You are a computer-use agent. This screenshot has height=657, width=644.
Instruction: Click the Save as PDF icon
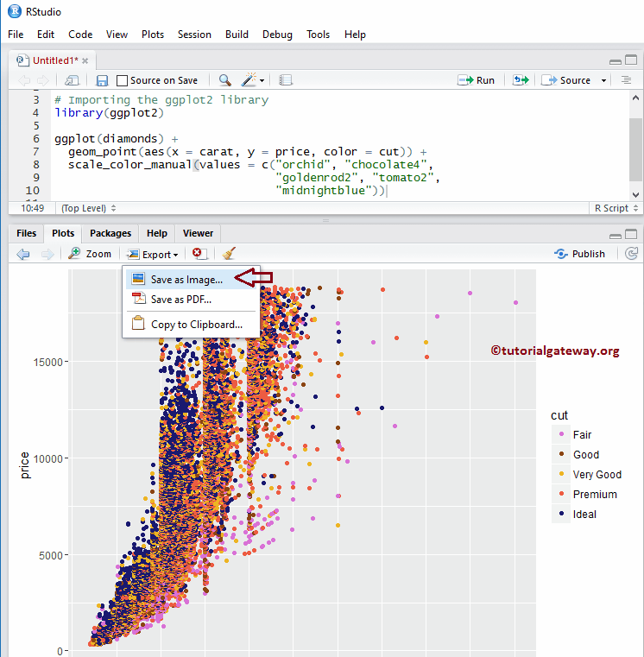point(138,299)
